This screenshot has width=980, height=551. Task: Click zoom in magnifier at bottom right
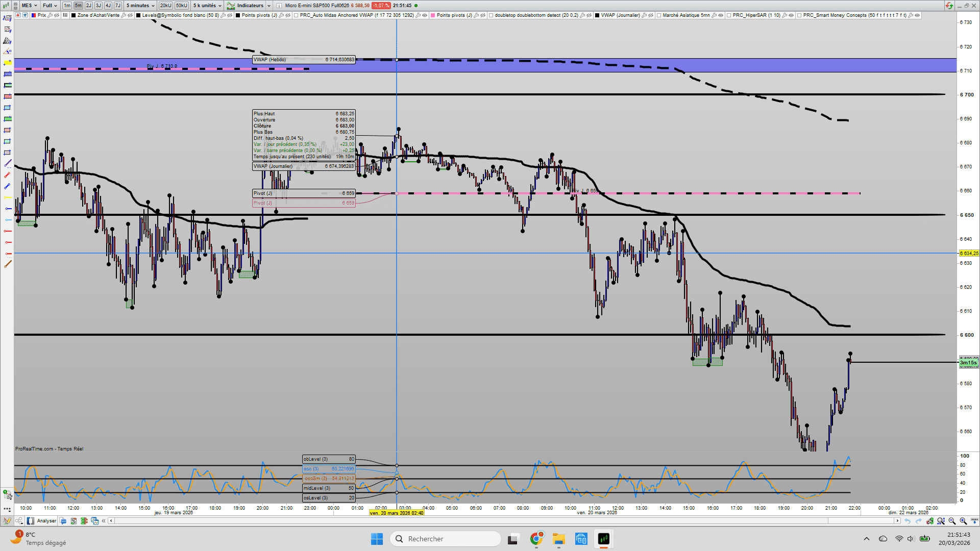[x=963, y=521]
